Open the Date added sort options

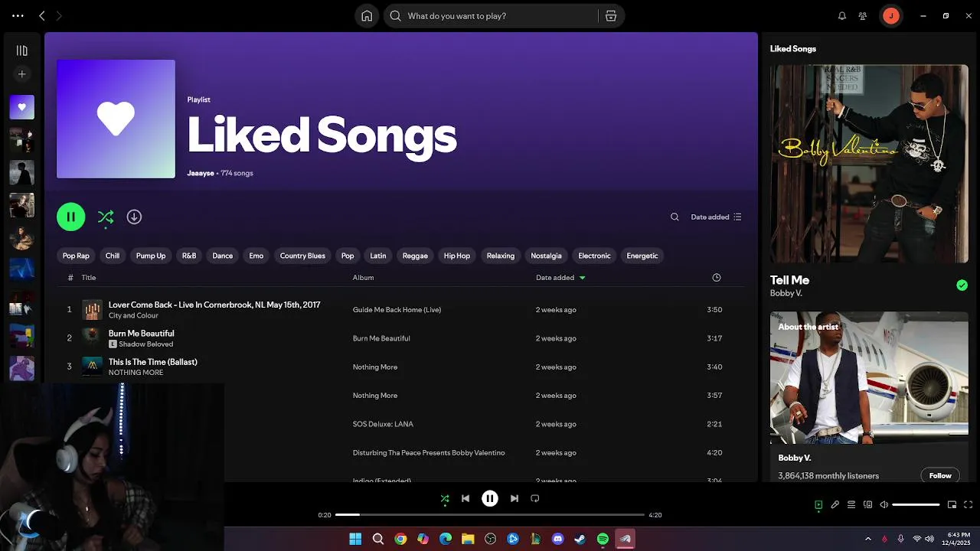pyautogui.click(x=717, y=217)
